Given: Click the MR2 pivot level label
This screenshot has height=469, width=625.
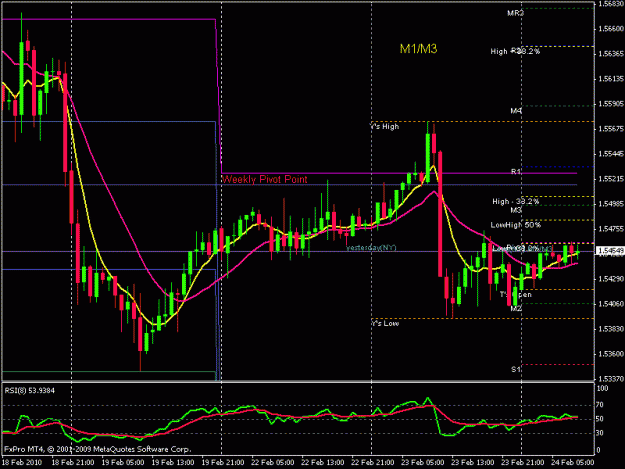Looking at the screenshot, I should tap(515, 13).
